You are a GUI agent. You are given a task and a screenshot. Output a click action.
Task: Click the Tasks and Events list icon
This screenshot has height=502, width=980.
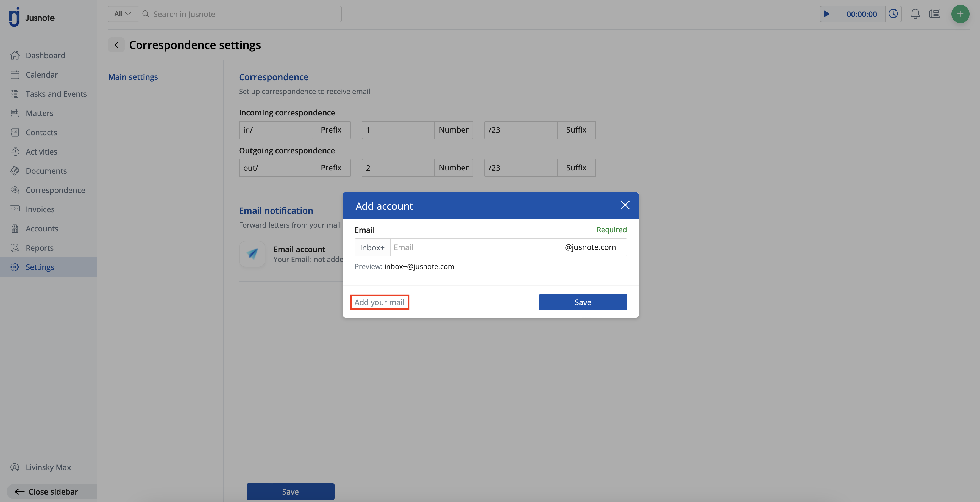15,94
